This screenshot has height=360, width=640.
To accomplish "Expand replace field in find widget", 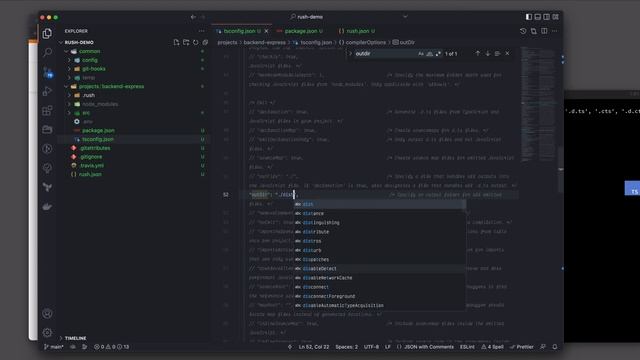I will pyautogui.click(x=350, y=54).
